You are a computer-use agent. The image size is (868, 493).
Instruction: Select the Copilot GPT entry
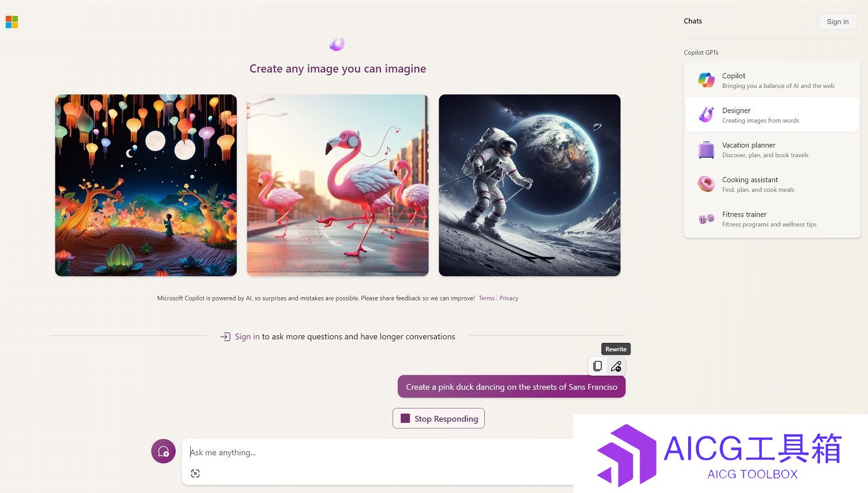pyautogui.click(x=772, y=81)
